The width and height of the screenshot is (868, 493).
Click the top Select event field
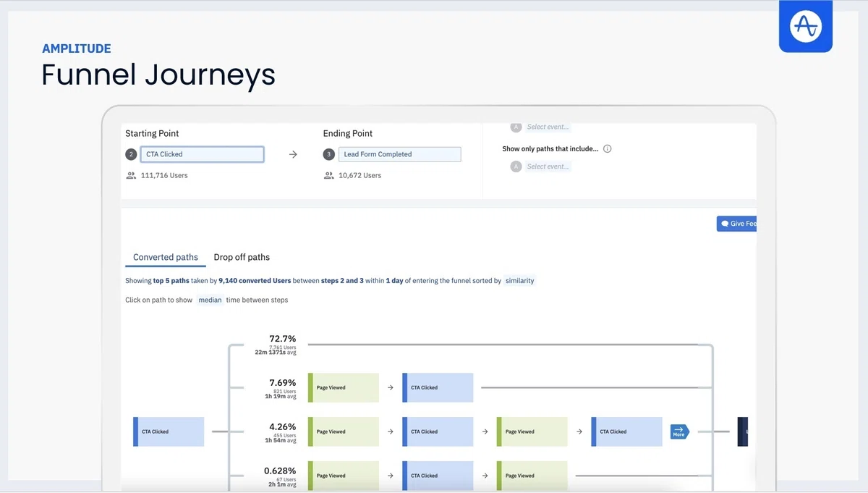tap(548, 127)
